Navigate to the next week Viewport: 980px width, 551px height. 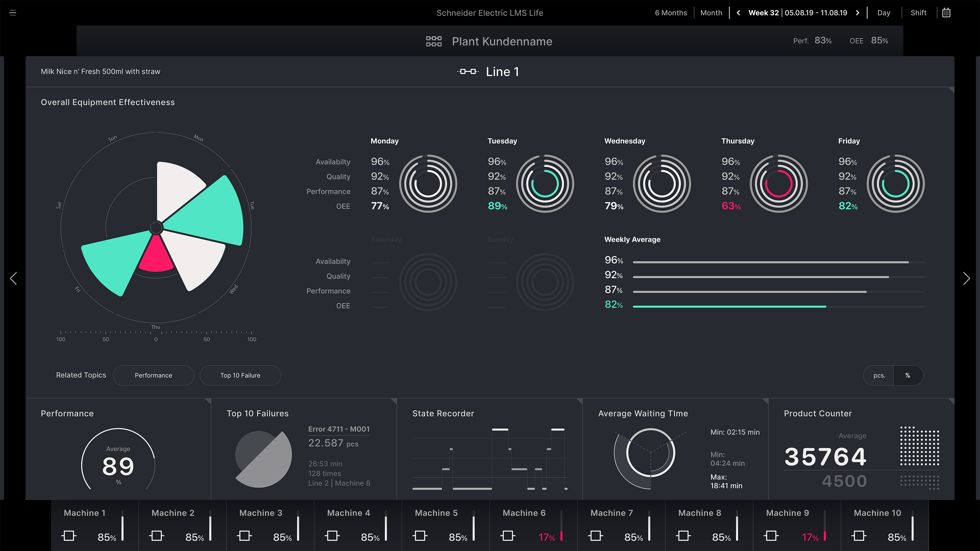pyautogui.click(x=858, y=13)
